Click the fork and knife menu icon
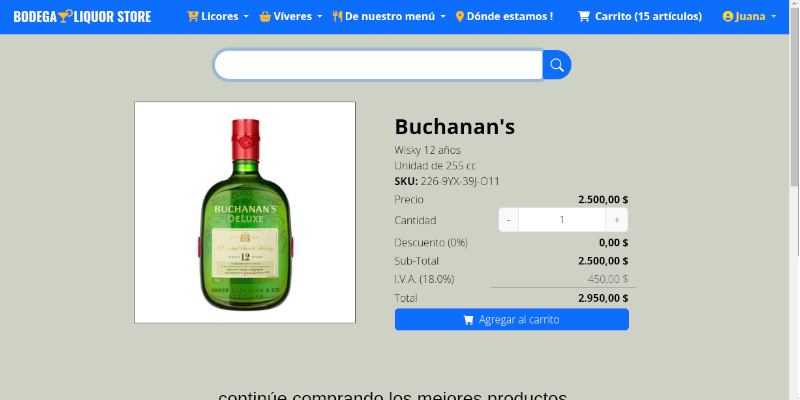The height and width of the screenshot is (400, 800). click(x=337, y=17)
